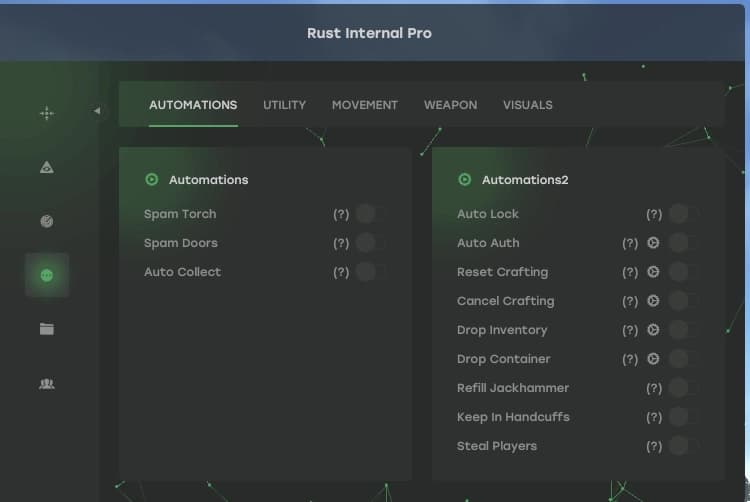
Task: Click the gear icon next to Cancel Crafting
Action: pyautogui.click(x=653, y=301)
